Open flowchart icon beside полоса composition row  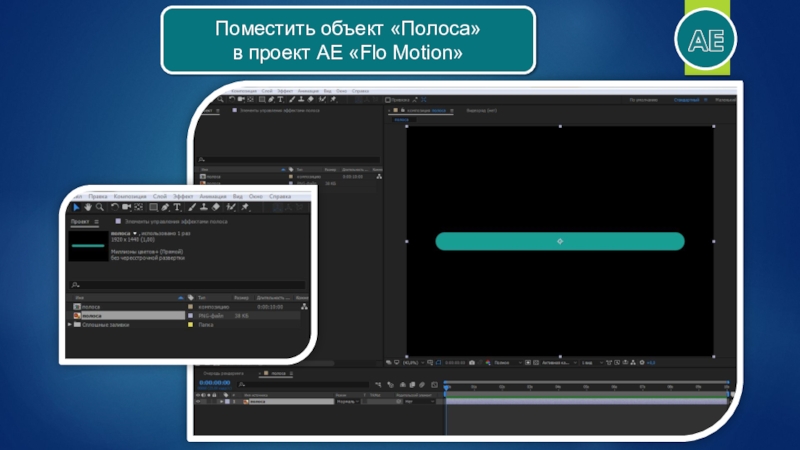tap(304, 307)
